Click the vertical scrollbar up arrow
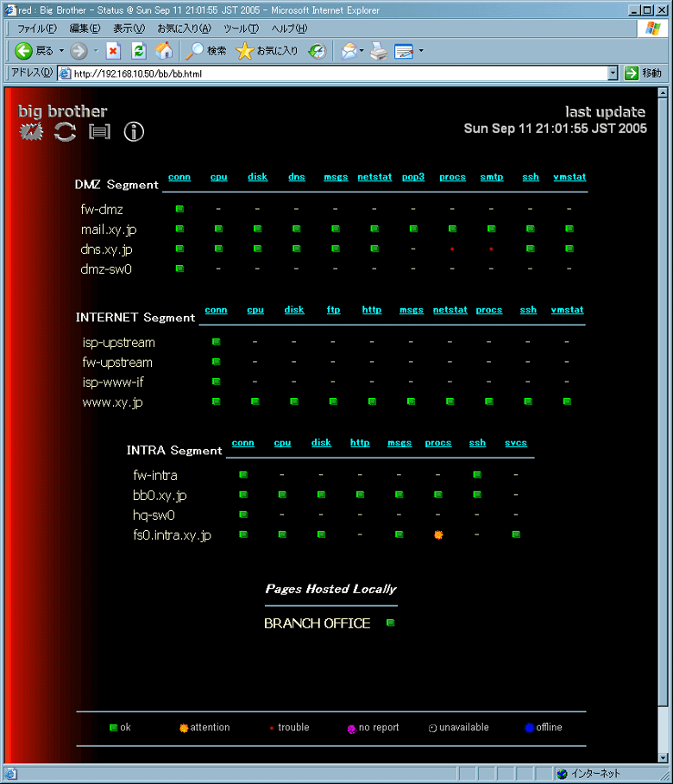The image size is (673, 784). 663,92
